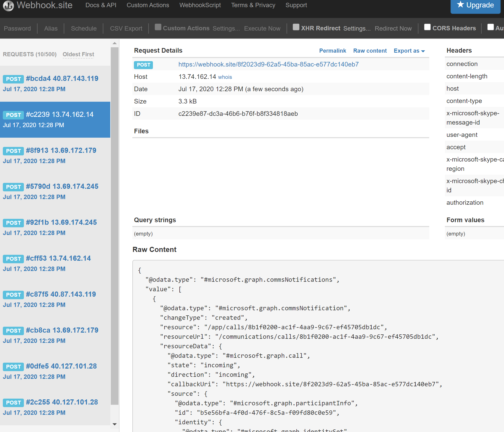The image size is (504, 432).
Task: Click the star icon inside the Upgrade button
Action: [460, 4]
